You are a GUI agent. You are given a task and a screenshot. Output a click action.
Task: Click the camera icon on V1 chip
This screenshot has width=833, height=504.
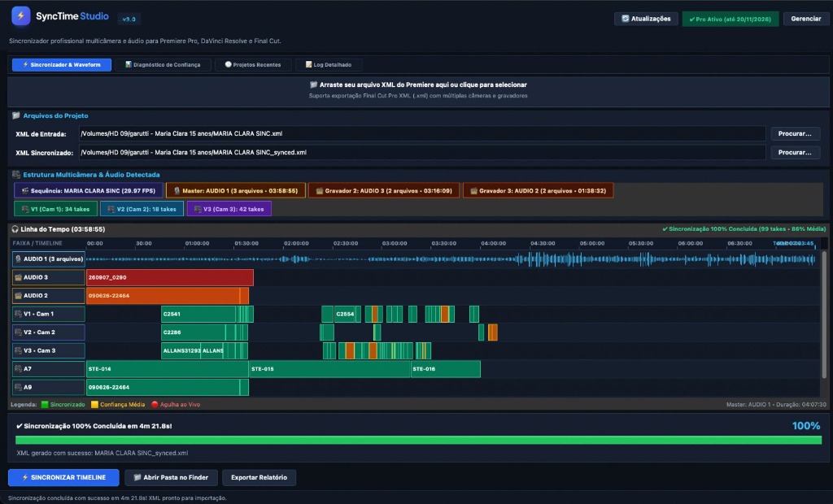pyautogui.click(x=25, y=209)
